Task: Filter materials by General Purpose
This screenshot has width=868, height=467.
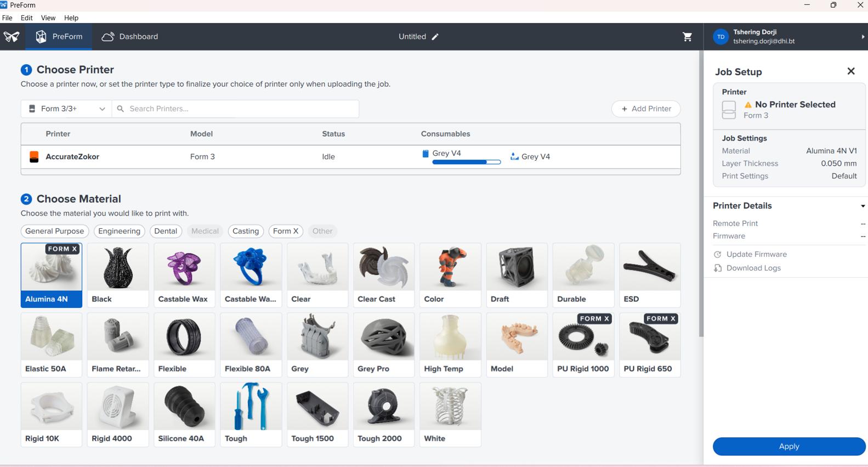Action: click(x=55, y=231)
